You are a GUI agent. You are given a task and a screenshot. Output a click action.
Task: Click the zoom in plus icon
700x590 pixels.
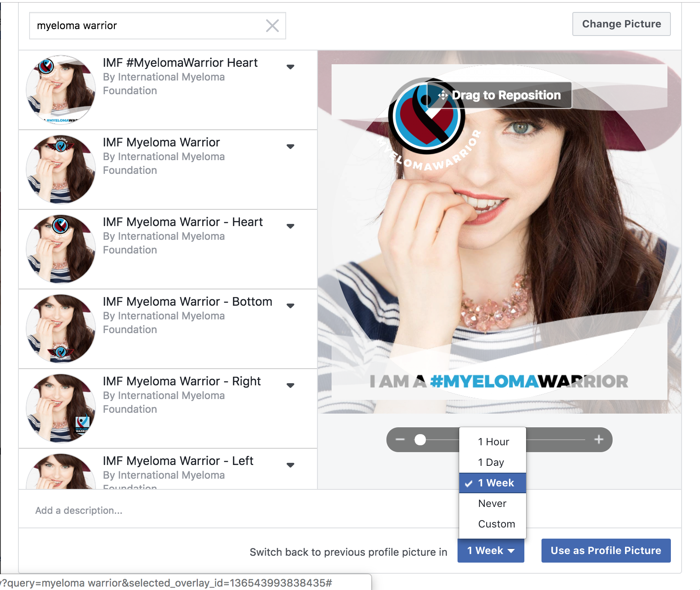point(599,440)
